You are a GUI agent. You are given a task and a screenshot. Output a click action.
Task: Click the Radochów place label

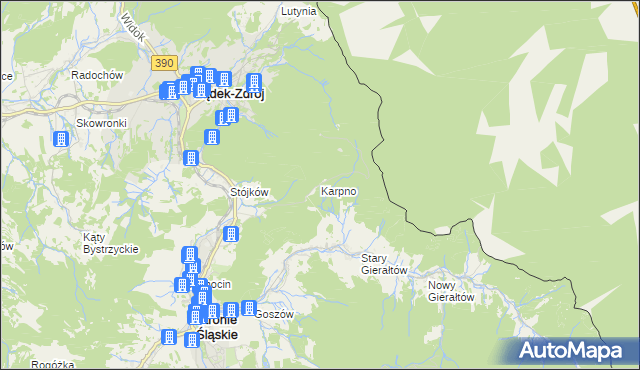click(97, 75)
